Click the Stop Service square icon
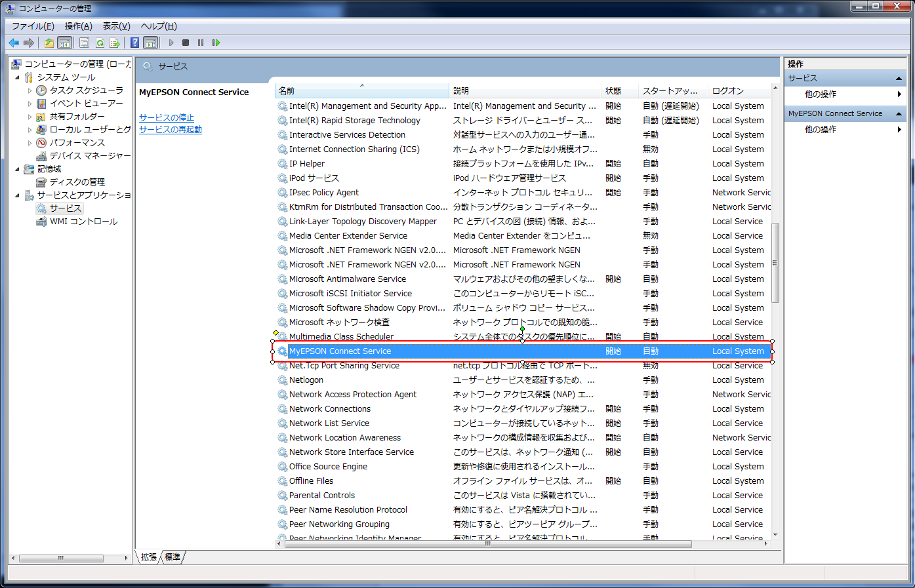Screen dimensions: 915x588 tap(186, 43)
